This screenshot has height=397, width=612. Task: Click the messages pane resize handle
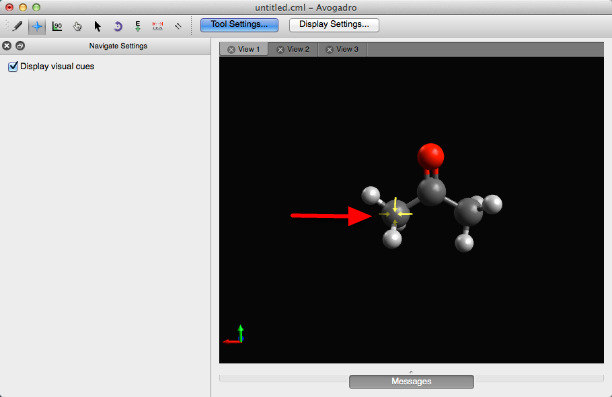tap(411, 372)
